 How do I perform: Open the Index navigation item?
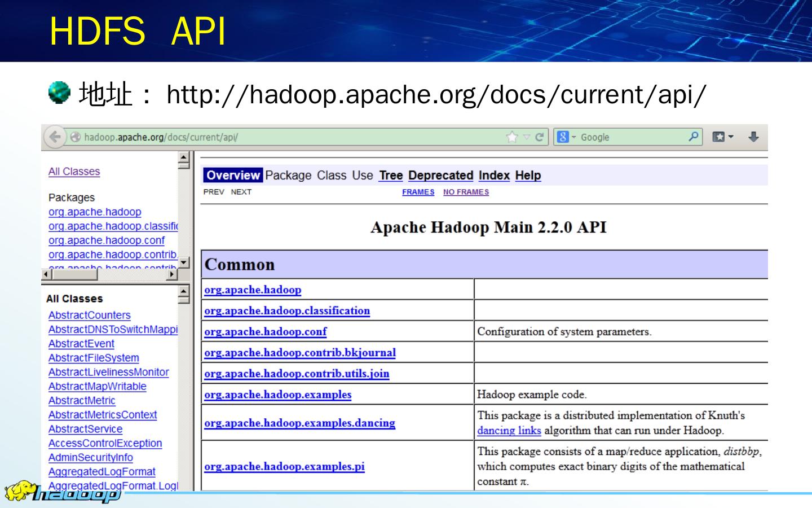tap(494, 176)
